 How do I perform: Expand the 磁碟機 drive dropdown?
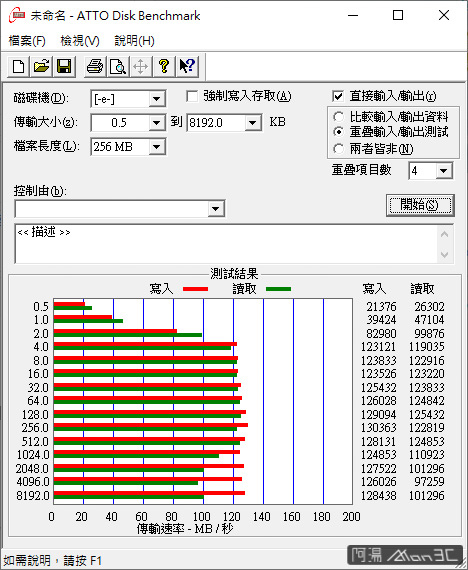(x=157, y=99)
